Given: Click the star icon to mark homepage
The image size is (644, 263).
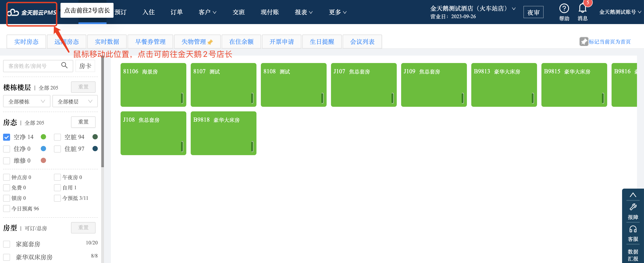Looking at the screenshot, I should (x=584, y=41).
